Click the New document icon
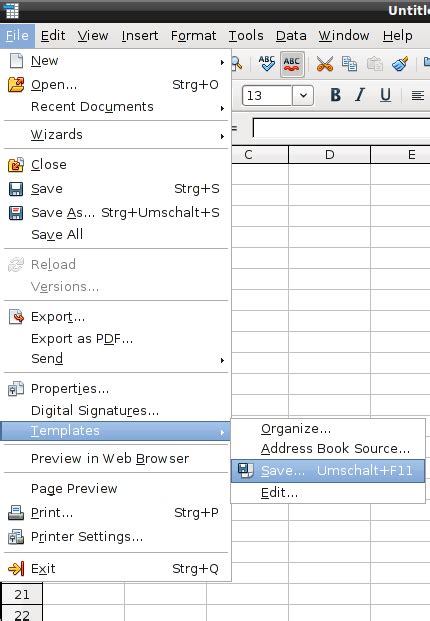 click(16, 61)
